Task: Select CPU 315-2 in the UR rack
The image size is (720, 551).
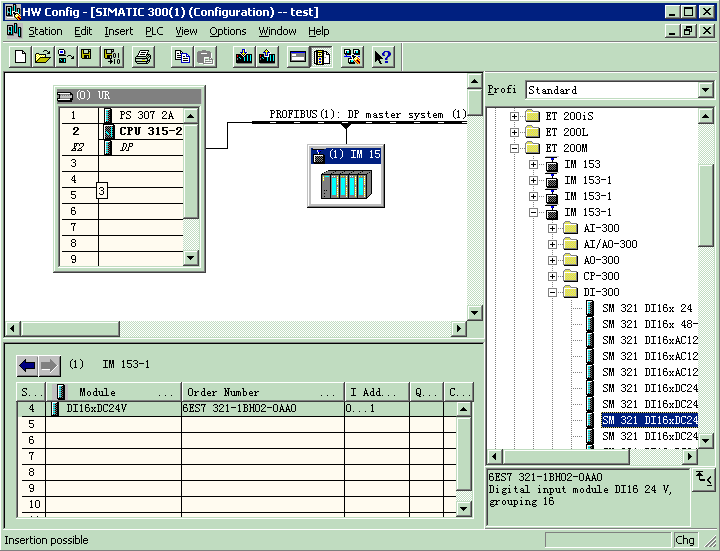Action: pyautogui.click(x=150, y=131)
